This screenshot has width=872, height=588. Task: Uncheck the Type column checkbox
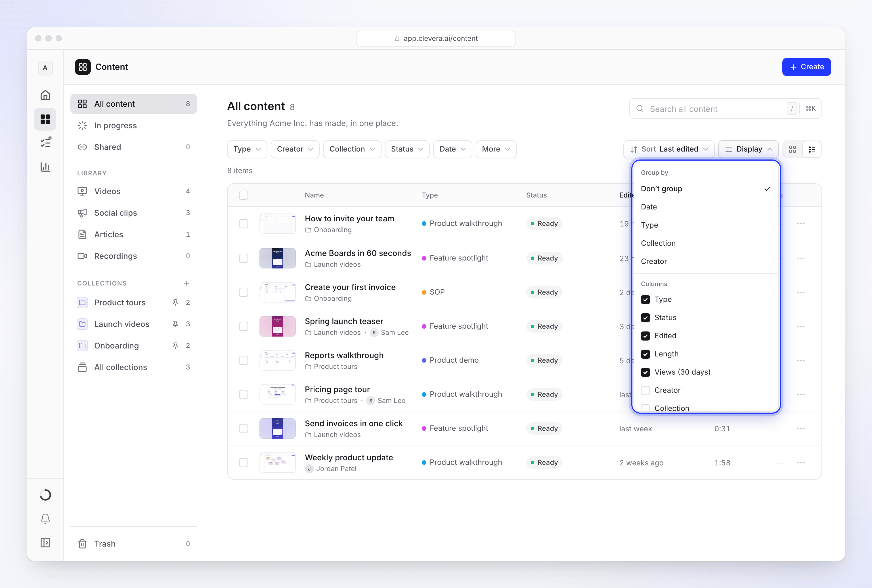point(645,300)
